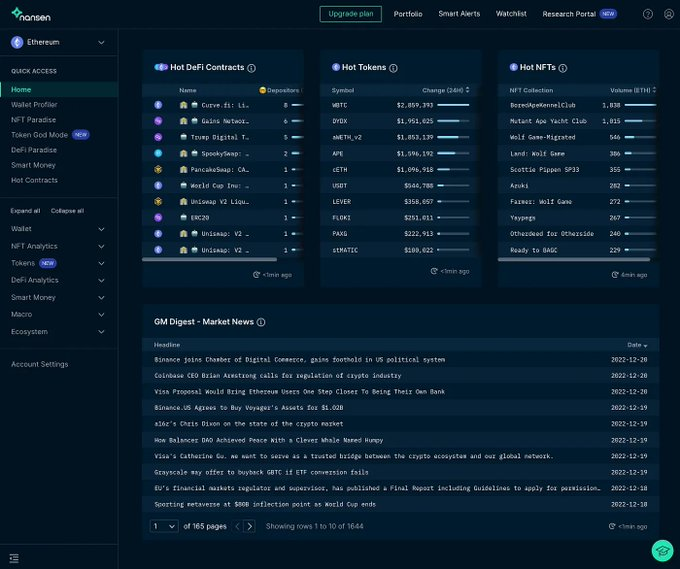The image size is (680, 569).
Task: Expand the Macro sidebar section
Action: point(59,314)
